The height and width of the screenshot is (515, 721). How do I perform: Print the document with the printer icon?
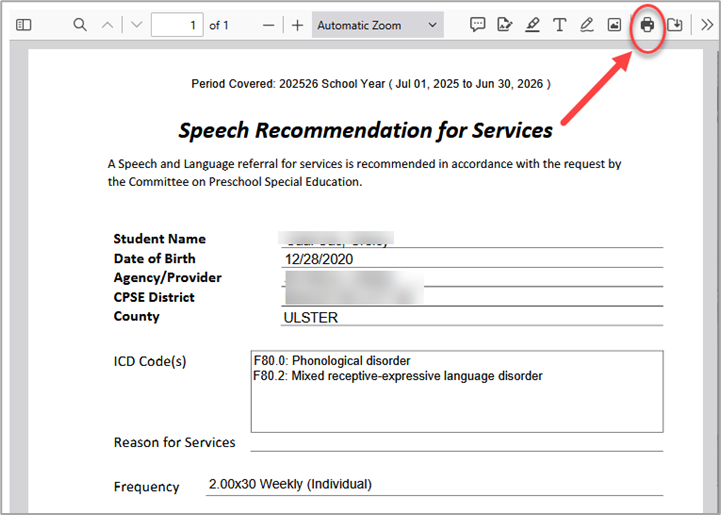(x=647, y=25)
